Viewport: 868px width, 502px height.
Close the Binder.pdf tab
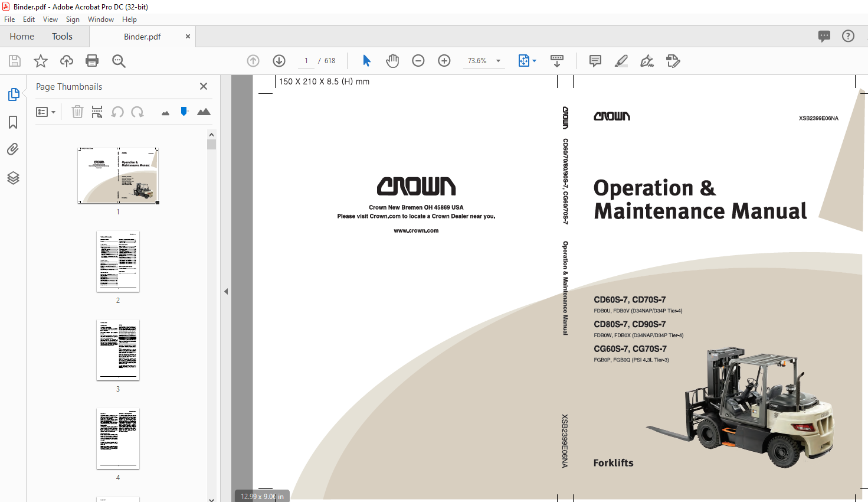[188, 37]
